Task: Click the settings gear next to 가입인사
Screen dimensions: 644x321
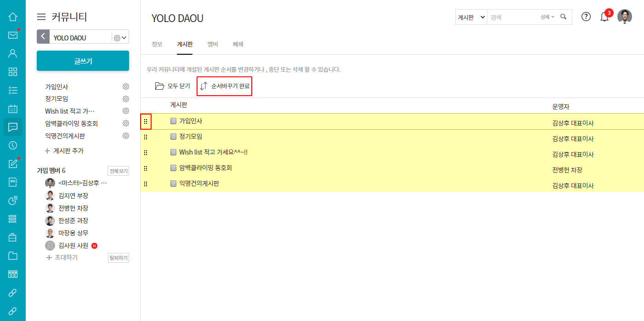Action: point(125,86)
